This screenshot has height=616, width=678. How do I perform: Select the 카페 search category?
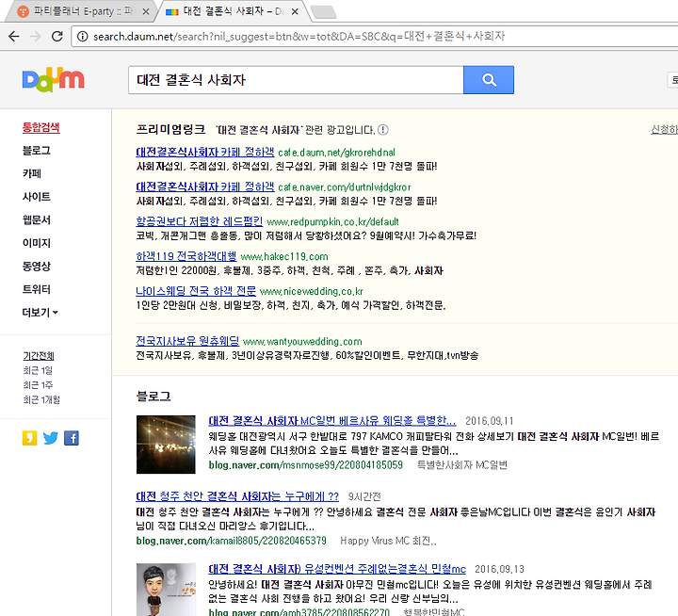32,173
